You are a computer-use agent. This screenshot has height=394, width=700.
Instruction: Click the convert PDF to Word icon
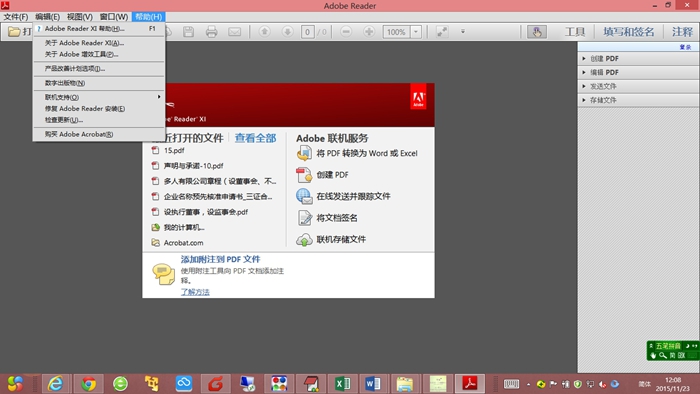[x=304, y=153]
